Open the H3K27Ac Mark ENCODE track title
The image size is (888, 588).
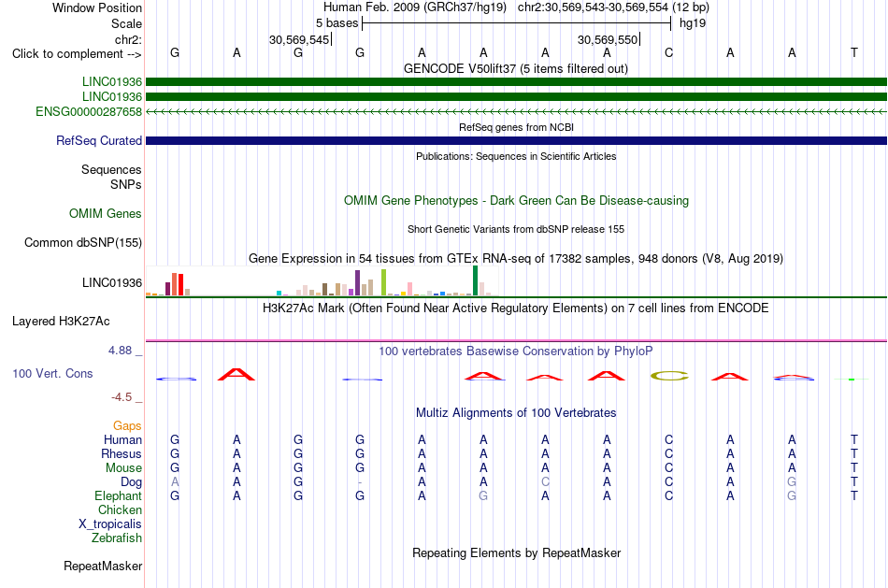516,308
